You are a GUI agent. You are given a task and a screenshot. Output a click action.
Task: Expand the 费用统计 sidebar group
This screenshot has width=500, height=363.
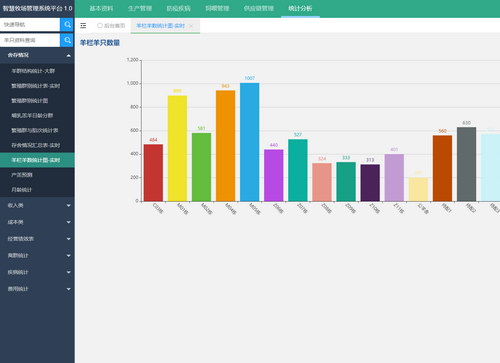click(x=37, y=289)
